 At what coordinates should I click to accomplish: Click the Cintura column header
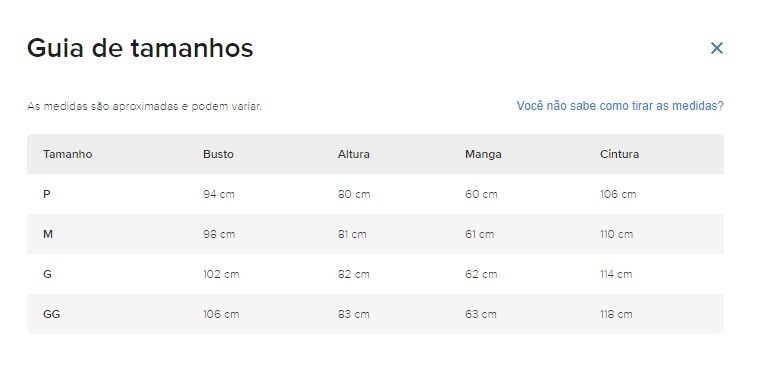point(619,154)
